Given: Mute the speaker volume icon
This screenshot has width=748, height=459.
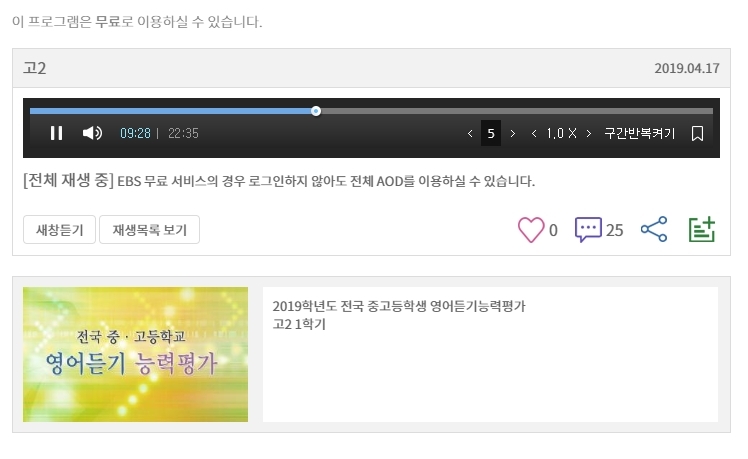Looking at the screenshot, I should click(92, 133).
